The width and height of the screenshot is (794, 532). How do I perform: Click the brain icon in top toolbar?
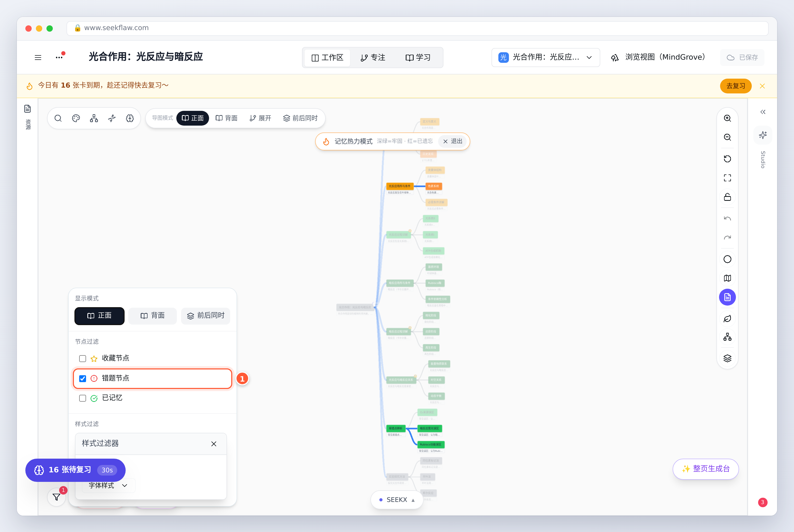[x=130, y=118]
